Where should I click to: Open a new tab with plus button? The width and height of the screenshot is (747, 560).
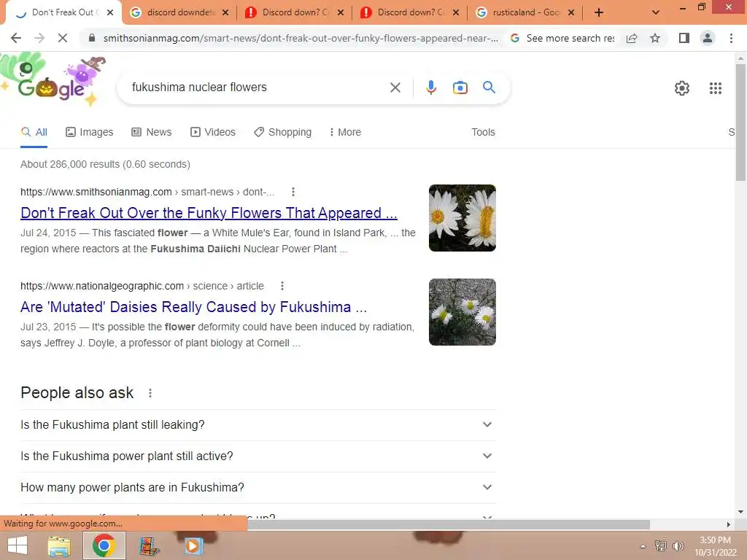599,12
